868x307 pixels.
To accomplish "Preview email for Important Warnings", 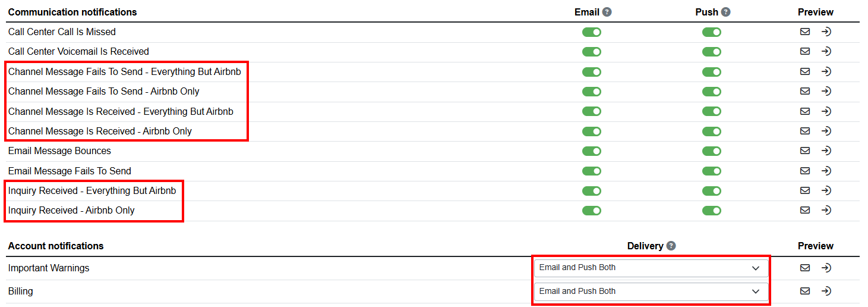I will tap(805, 268).
